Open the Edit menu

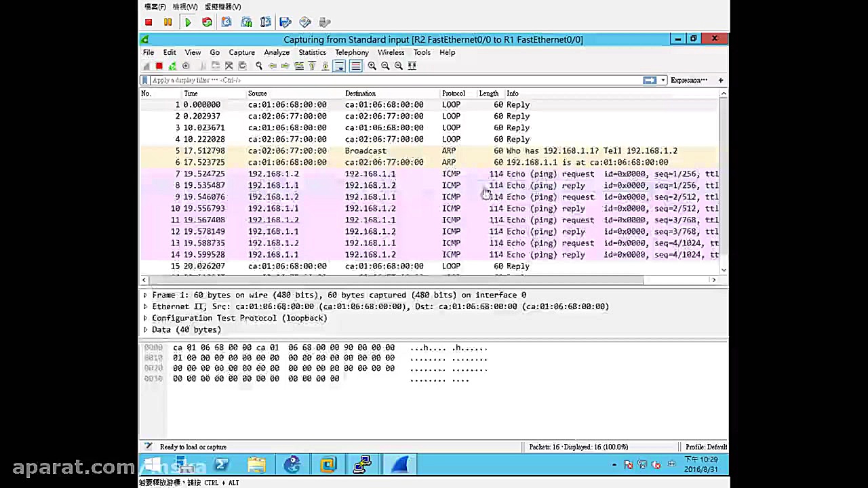pyautogui.click(x=170, y=52)
